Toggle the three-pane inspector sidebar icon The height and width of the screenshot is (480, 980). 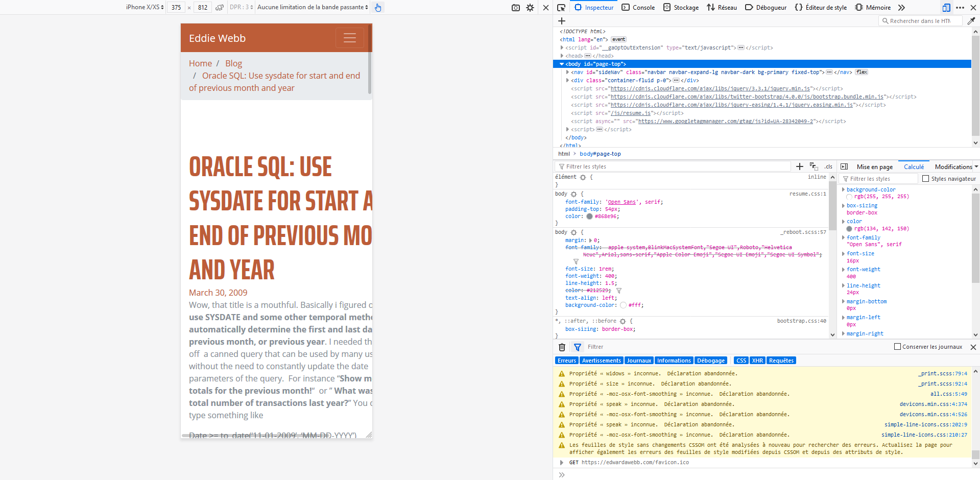click(844, 166)
